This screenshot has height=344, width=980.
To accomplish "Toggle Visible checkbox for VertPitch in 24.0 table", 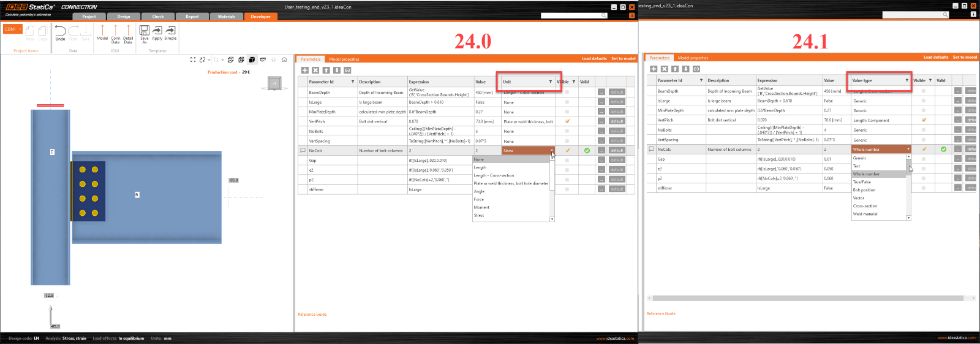I will click(567, 121).
